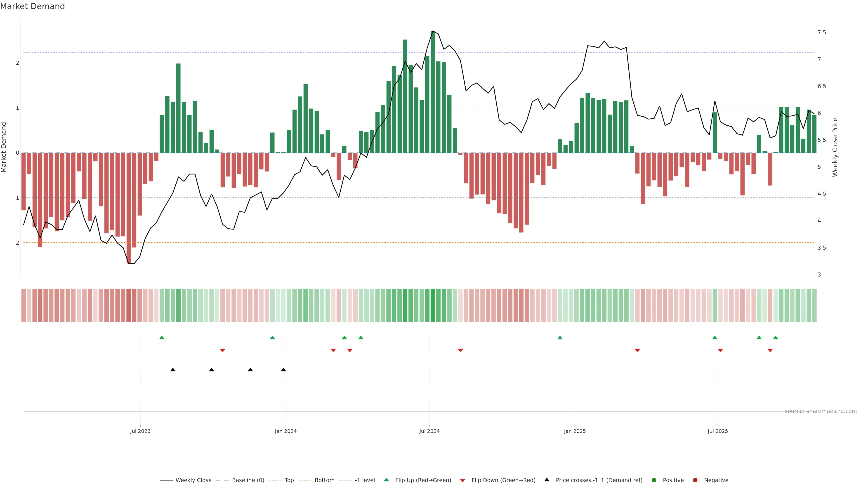This screenshot has height=488, width=868.
Task: Click the Positive green dot legend icon
Action: [x=654, y=480]
